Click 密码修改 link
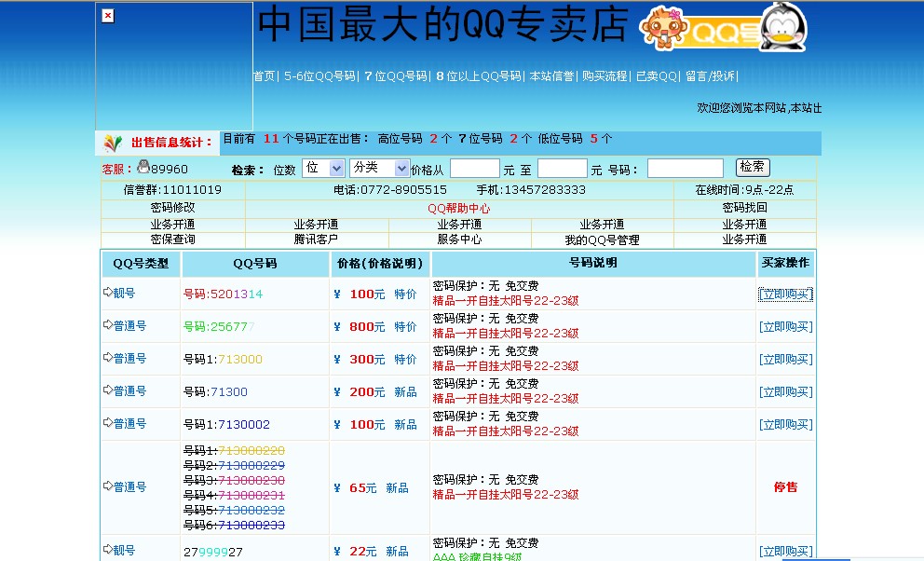The image size is (924, 561). click(172, 208)
